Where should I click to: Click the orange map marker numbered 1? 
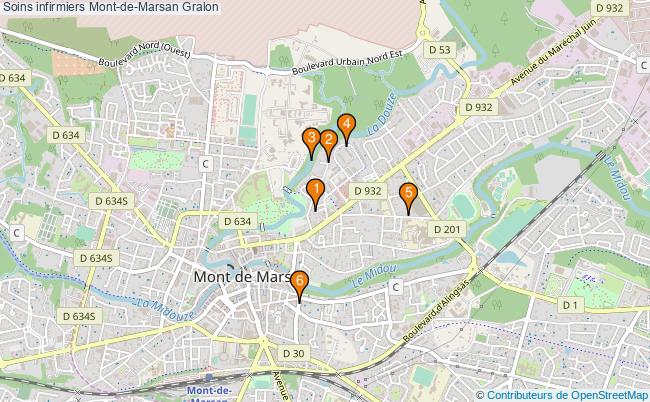[315, 194]
